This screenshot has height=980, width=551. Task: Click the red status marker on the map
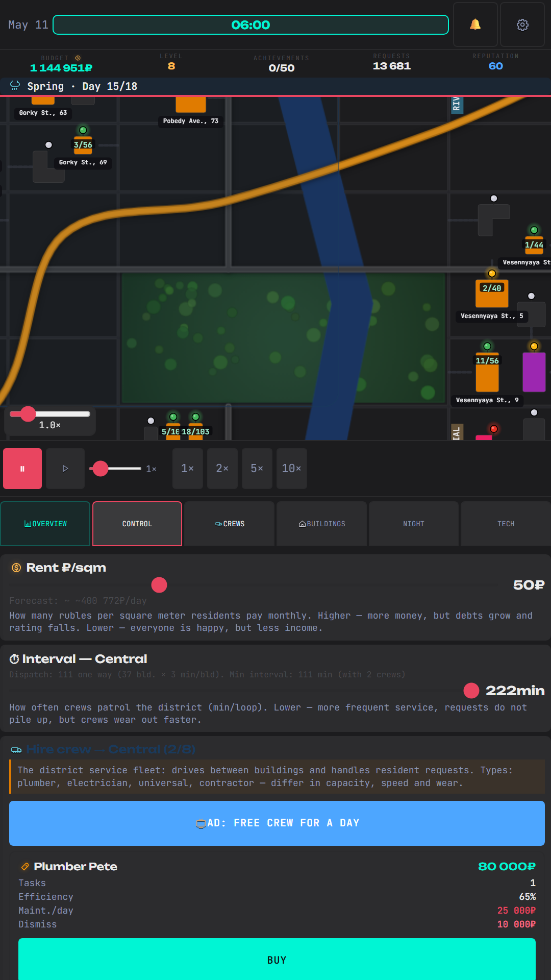point(494,429)
